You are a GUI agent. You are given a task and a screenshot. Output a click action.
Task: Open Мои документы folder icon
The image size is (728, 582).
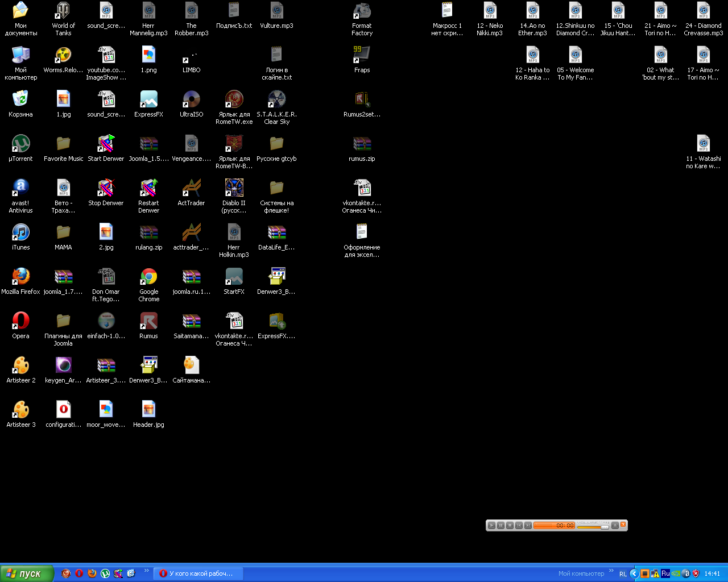point(20,19)
